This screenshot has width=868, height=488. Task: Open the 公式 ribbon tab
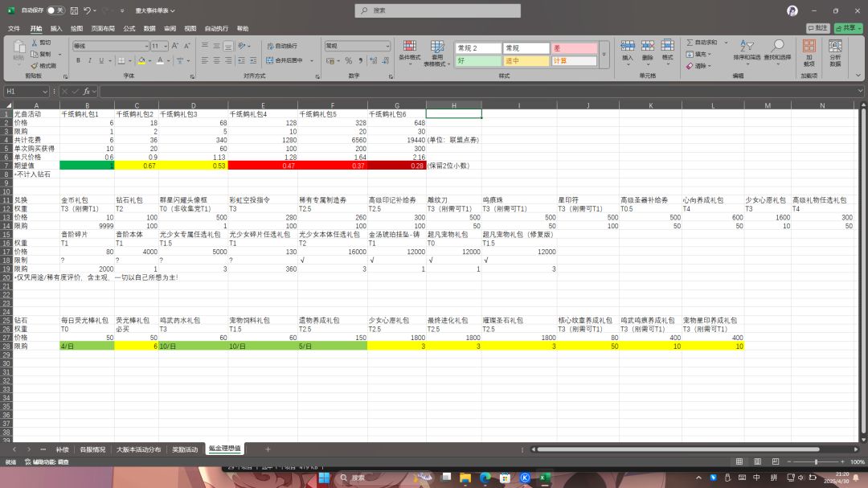click(129, 28)
